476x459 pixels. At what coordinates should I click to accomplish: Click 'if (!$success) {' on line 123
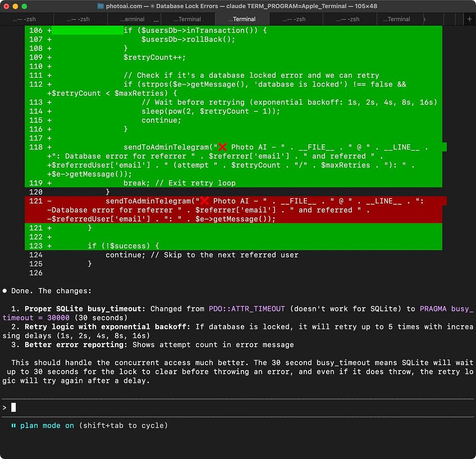(x=123, y=246)
